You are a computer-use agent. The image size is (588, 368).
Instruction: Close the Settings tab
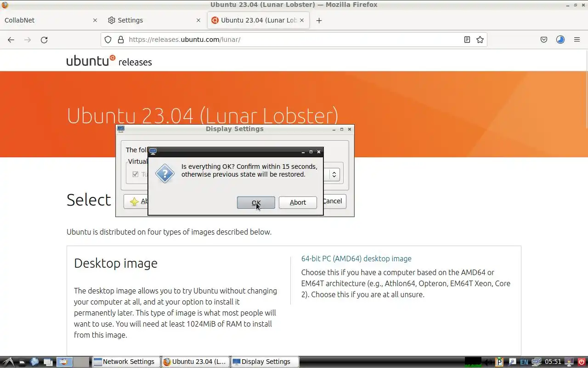coord(198,20)
